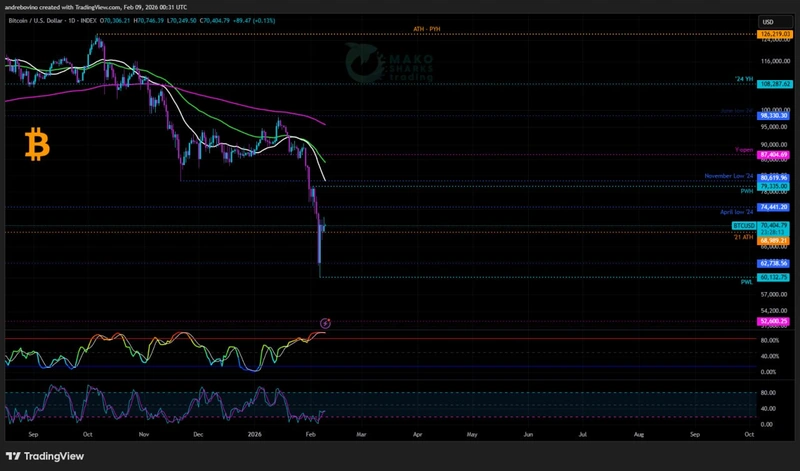
Task: Click the ATH - PYH line label
Action: pyautogui.click(x=426, y=30)
